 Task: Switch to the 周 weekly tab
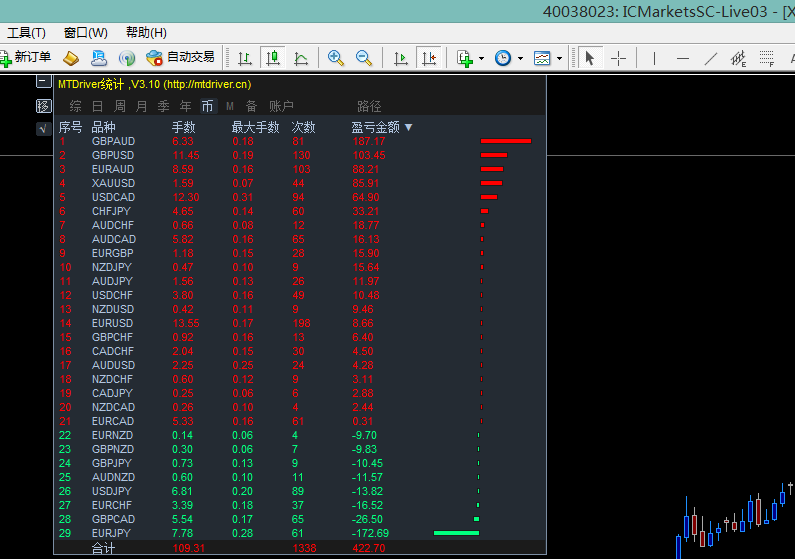(120, 106)
